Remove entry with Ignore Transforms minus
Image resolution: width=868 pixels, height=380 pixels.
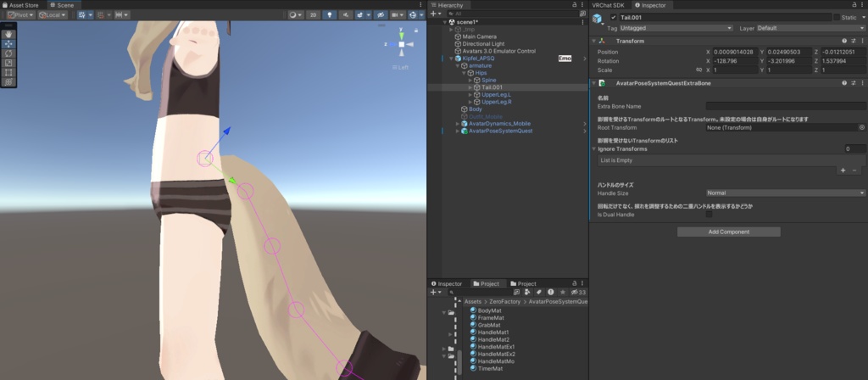coord(854,170)
